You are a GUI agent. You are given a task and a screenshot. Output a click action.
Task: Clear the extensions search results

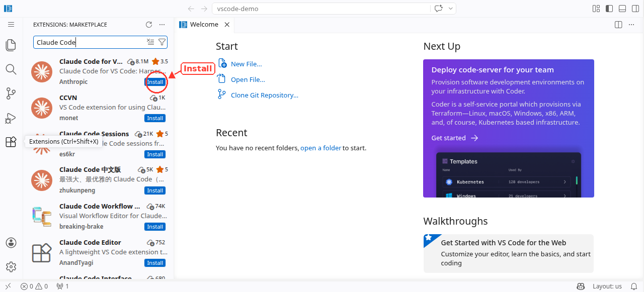(150, 42)
